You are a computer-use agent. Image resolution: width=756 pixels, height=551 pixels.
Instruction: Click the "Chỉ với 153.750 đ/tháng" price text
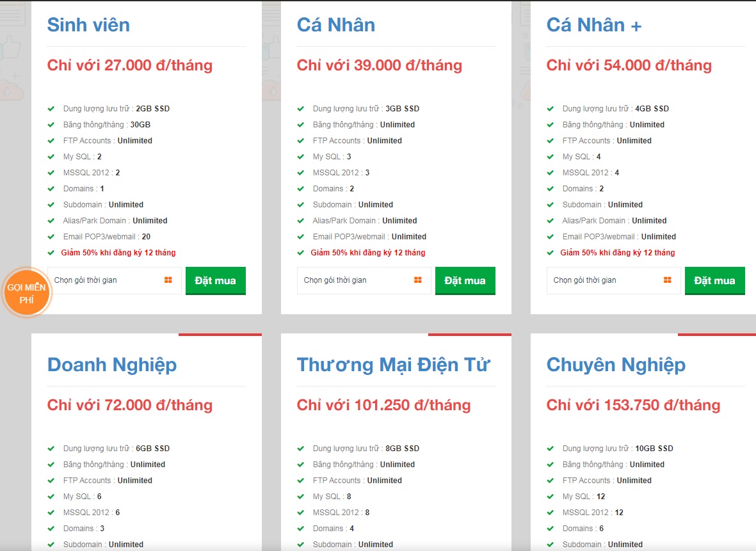tap(633, 405)
